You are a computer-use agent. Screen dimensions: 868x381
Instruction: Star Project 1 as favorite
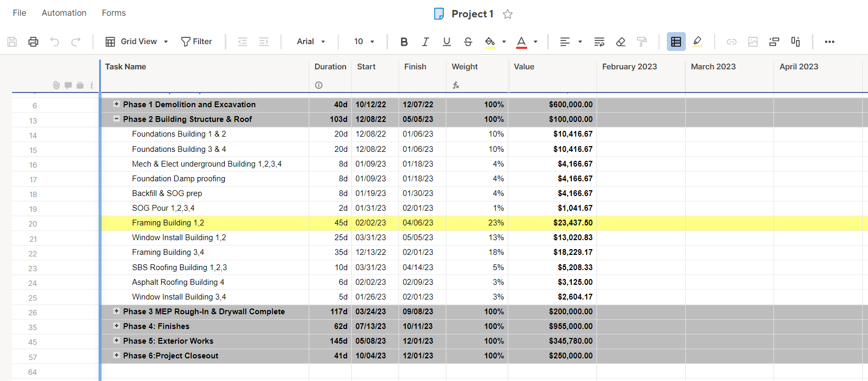click(507, 14)
